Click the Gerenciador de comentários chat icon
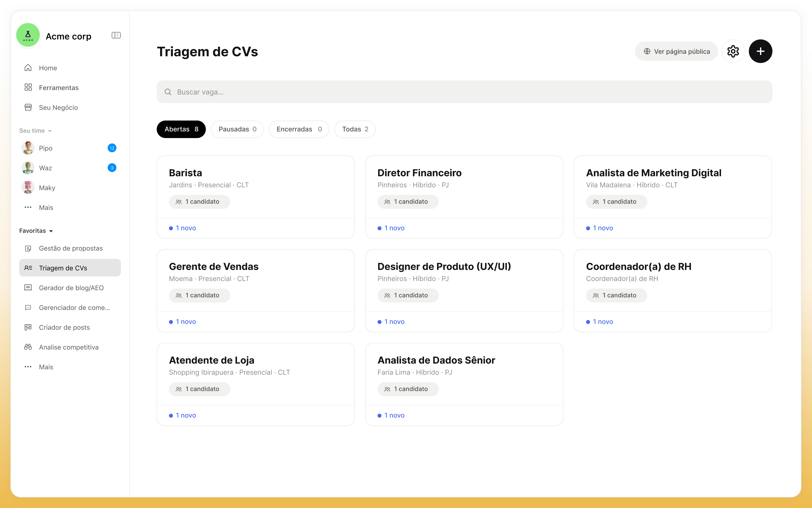 click(28, 308)
